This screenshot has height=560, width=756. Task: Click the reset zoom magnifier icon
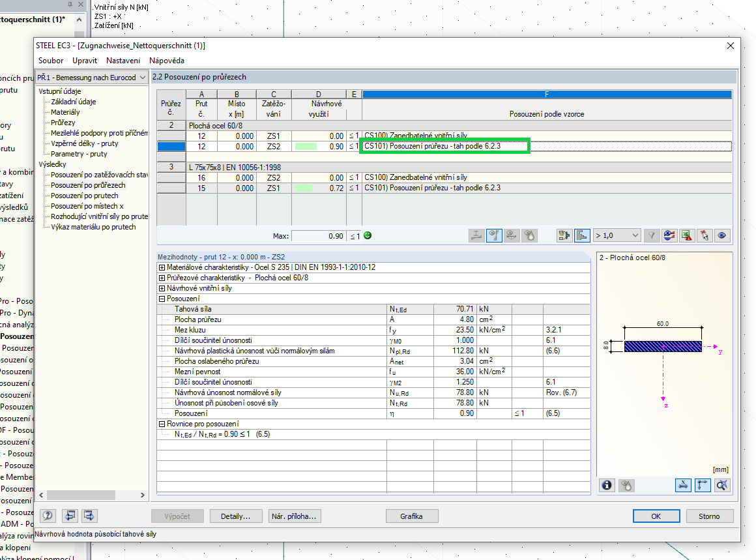coord(721,485)
